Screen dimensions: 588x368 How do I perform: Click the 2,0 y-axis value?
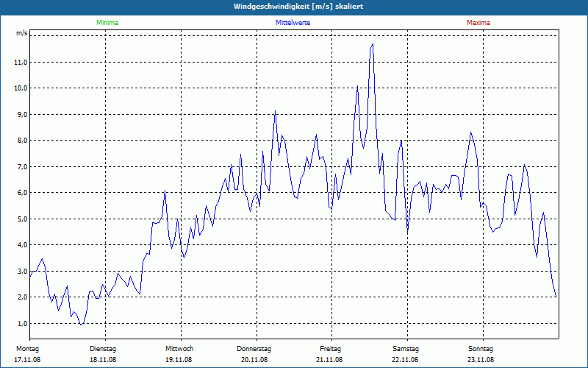(22, 297)
